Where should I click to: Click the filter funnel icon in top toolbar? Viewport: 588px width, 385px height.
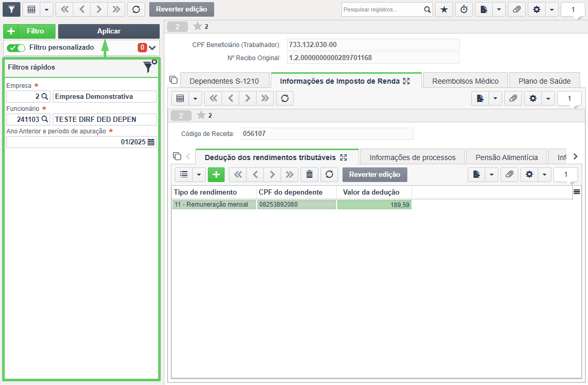pos(12,9)
